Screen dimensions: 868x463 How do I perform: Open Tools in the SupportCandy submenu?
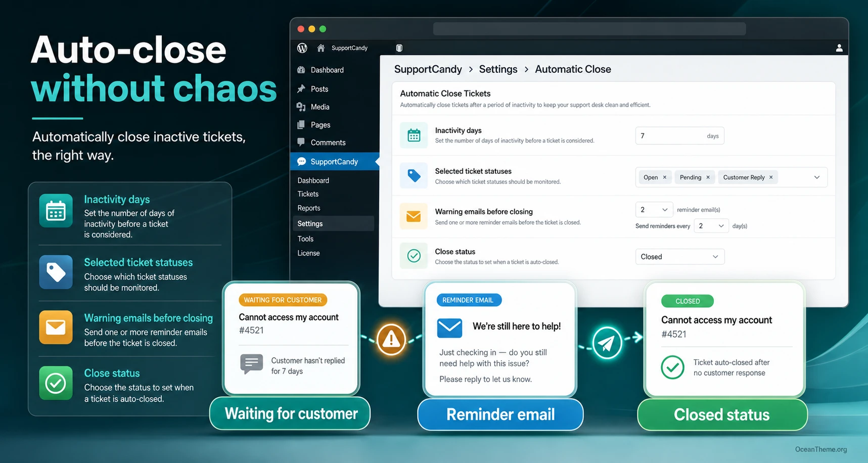(x=305, y=239)
